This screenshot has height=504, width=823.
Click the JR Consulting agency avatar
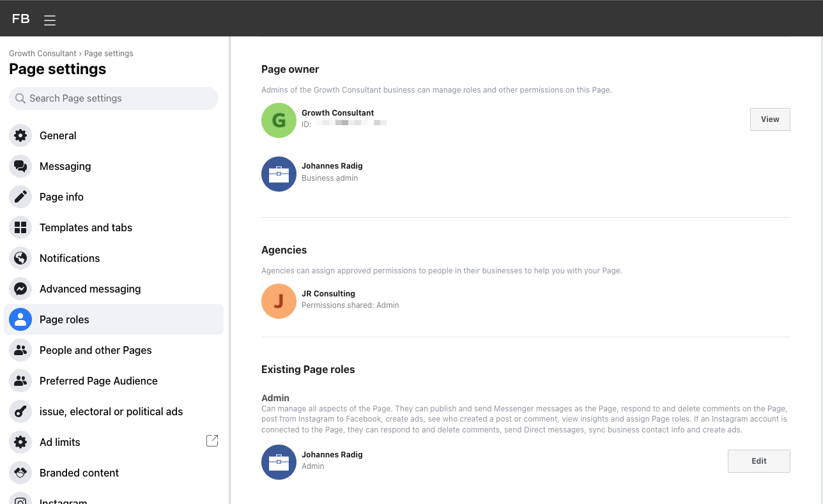tap(279, 301)
